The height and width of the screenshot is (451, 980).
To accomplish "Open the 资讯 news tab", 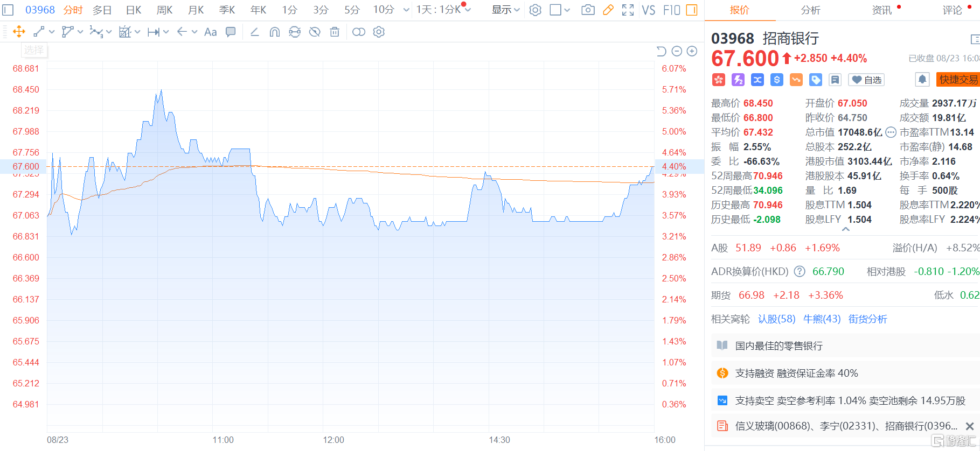I will [x=881, y=10].
